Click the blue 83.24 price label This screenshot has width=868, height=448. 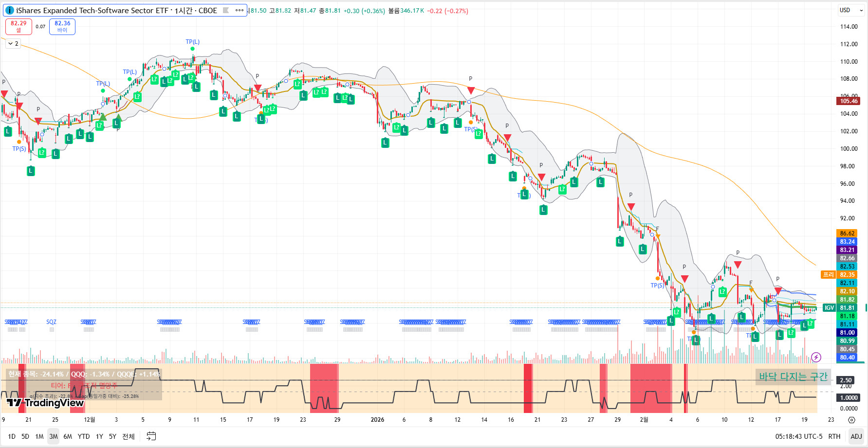(x=847, y=242)
